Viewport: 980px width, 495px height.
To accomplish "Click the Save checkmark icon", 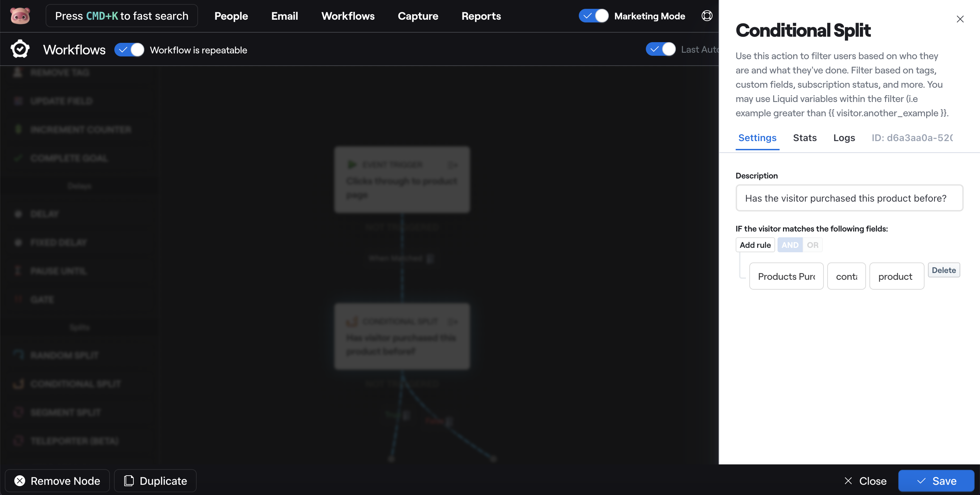I will click(921, 481).
